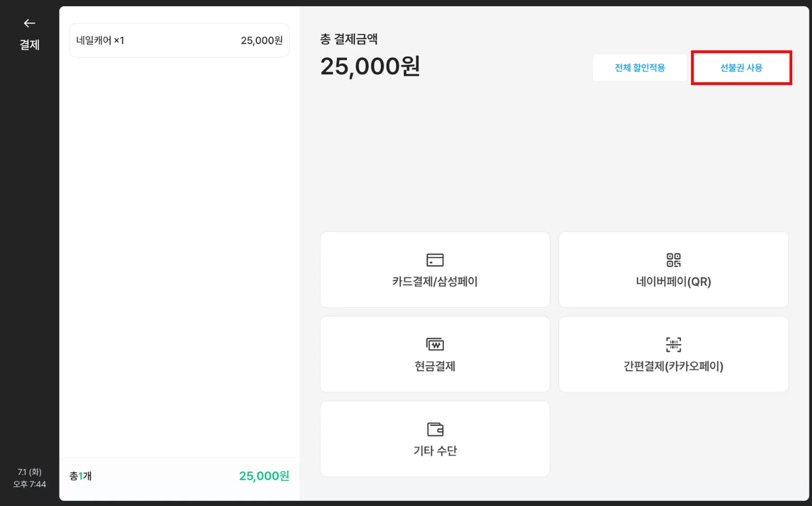Click the back arrow icon
This screenshot has height=506, width=812.
click(30, 23)
